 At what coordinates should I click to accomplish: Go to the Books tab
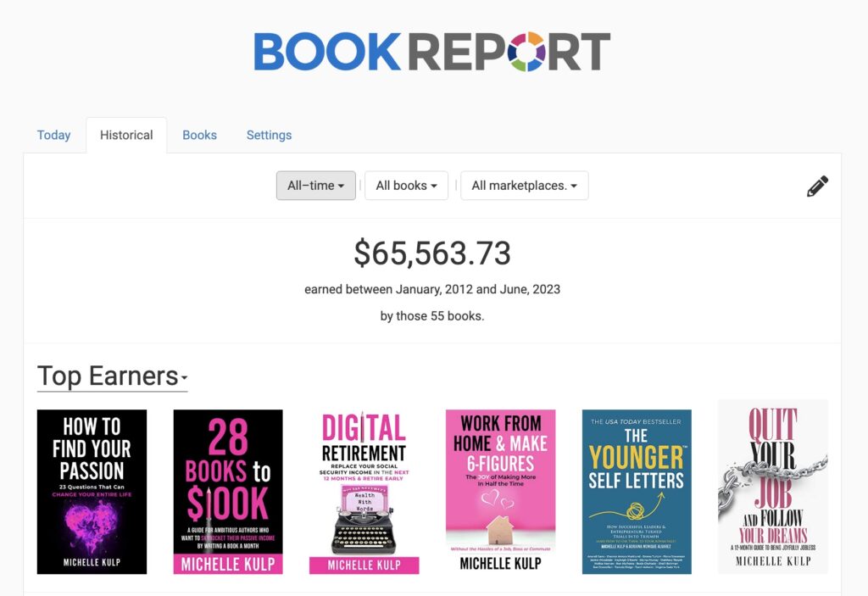point(200,135)
